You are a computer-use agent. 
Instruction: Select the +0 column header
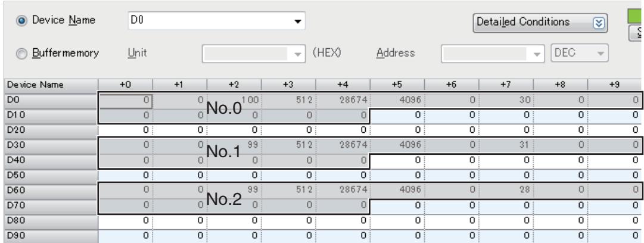(x=125, y=85)
